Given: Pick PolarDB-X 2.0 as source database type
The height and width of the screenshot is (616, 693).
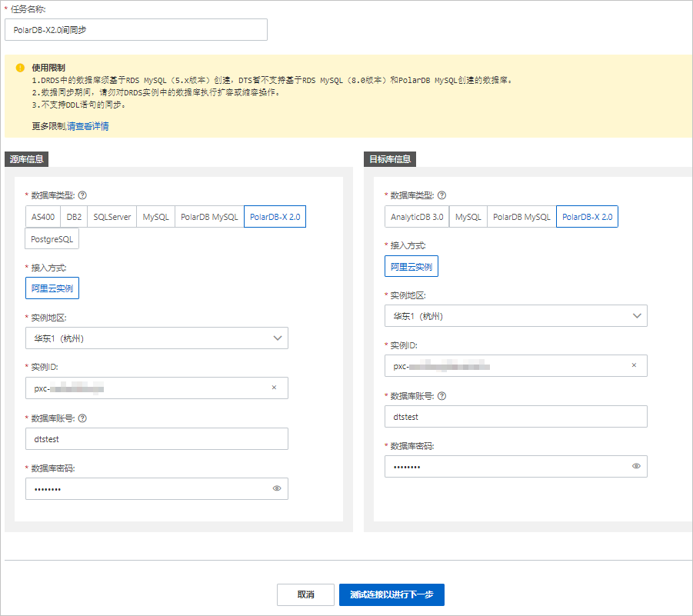Looking at the screenshot, I should (x=275, y=217).
